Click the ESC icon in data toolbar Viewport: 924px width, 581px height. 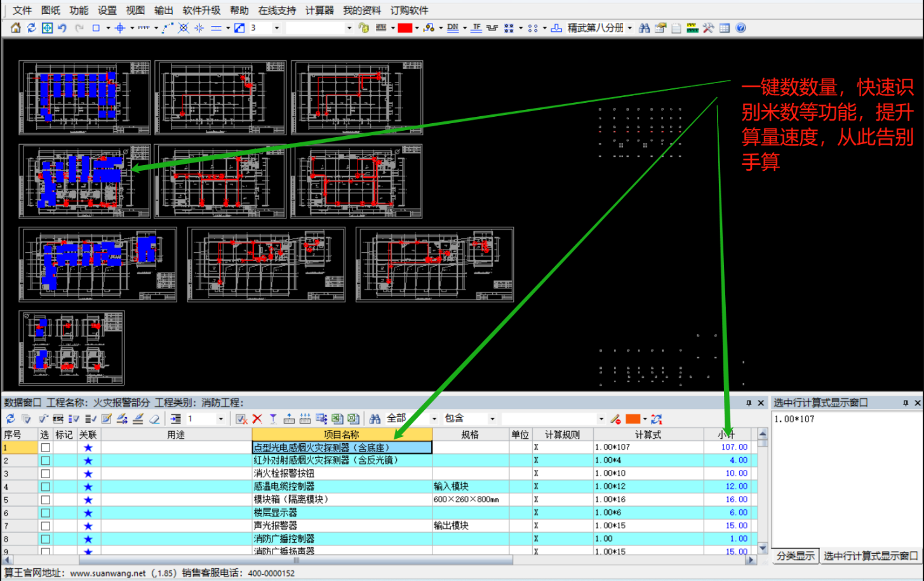point(58,418)
